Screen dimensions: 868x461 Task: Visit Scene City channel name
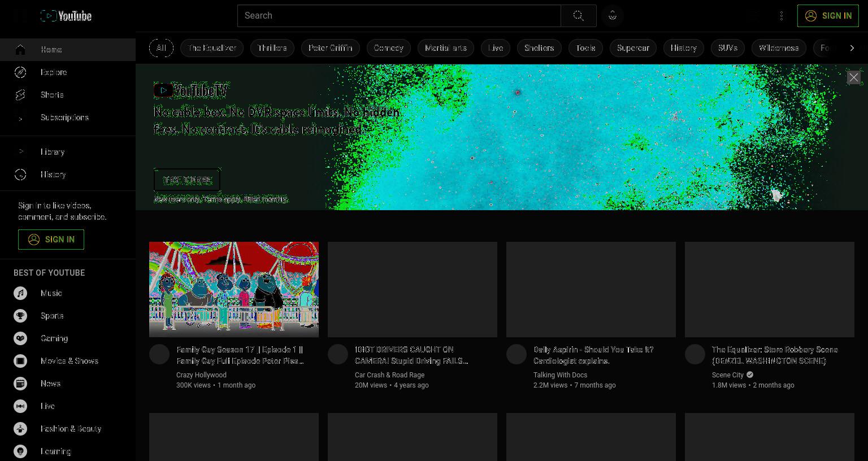coord(728,375)
